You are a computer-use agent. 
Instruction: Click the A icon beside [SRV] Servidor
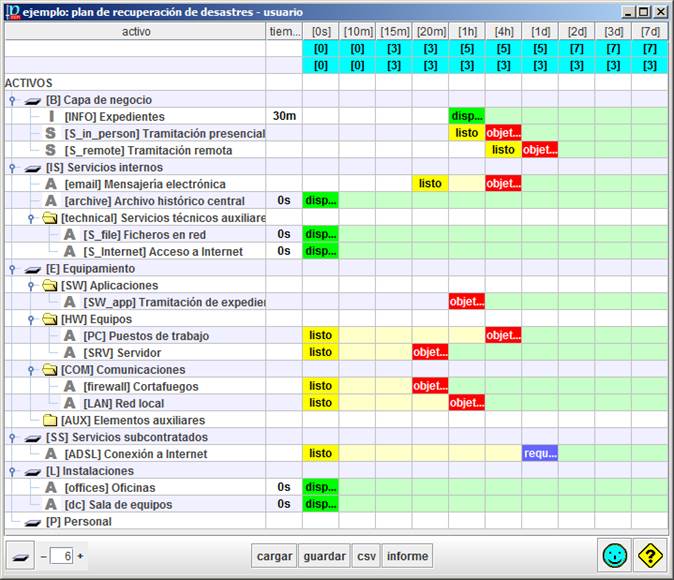coord(70,353)
